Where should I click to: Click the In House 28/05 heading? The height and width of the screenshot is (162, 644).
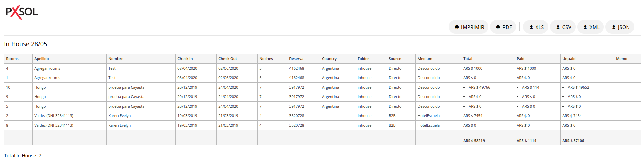click(x=26, y=44)
